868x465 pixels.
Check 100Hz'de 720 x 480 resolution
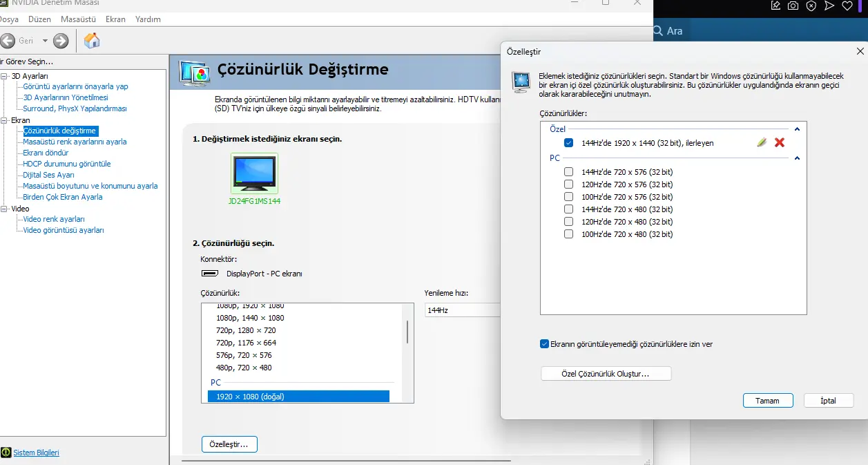[x=568, y=234]
